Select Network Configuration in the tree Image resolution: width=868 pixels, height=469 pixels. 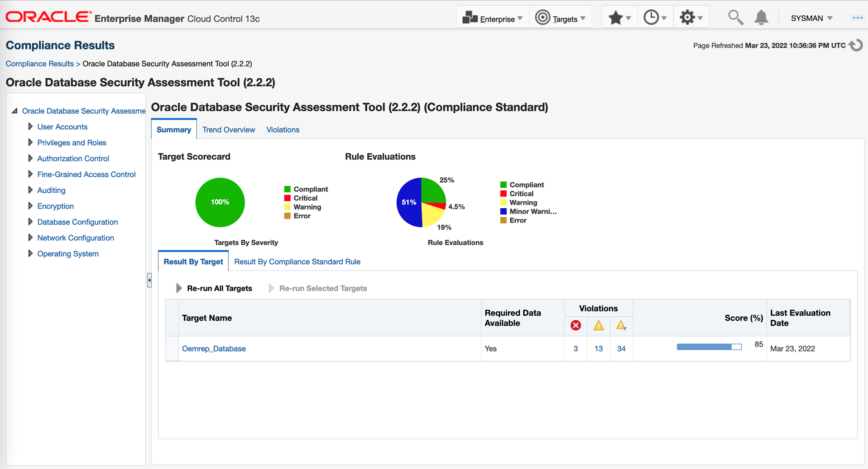click(76, 238)
